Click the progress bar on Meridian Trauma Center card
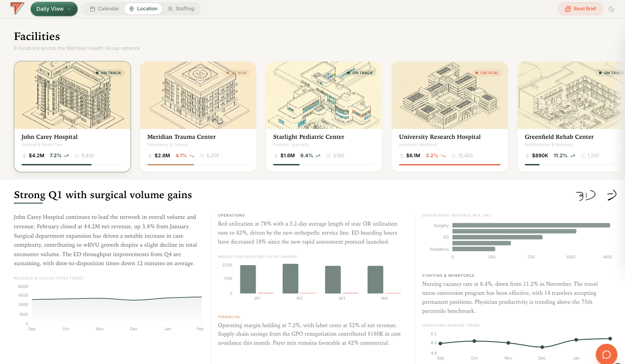Image resolution: width=625 pixels, height=364 pixels. tap(198, 165)
